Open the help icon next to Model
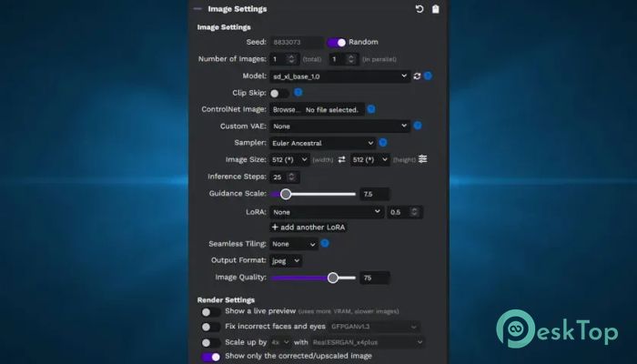 click(428, 76)
